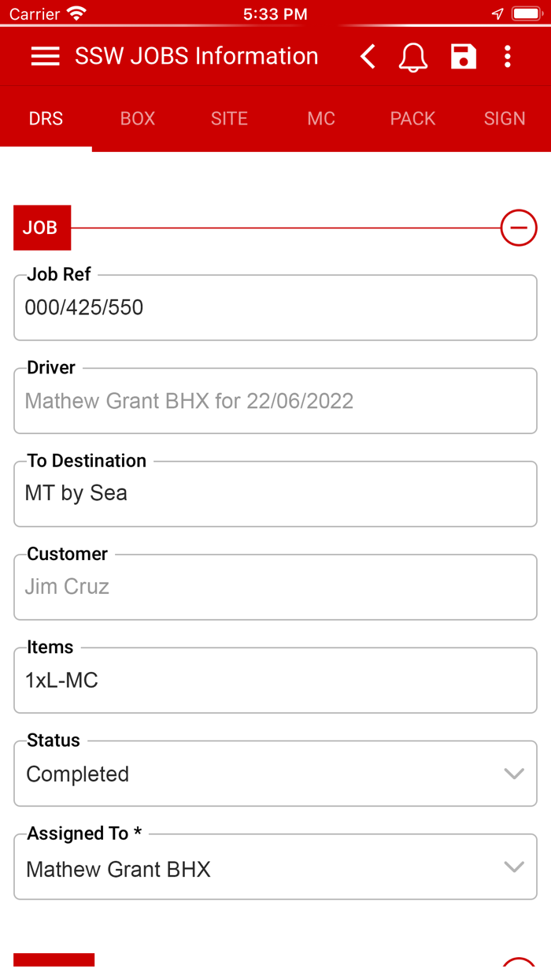Go to the SITE tab
Screen dimensions: 551x980
tap(229, 118)
